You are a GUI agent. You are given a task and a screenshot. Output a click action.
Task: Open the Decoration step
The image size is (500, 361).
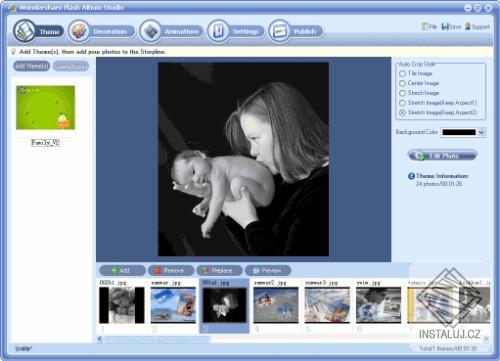pos(102,31)
